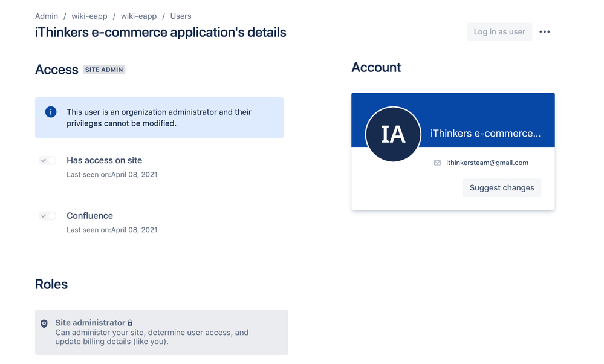Click the IA avatar circle
This screenshot has height=364, width=604.
coord(393,134)
